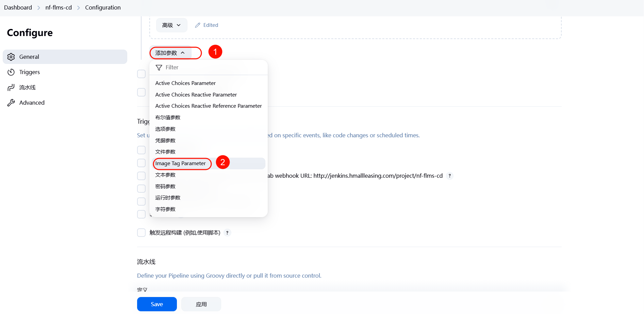Click the General gear icon in sidebar
This screenshot has width=644, height=314.
coord(11,57)
